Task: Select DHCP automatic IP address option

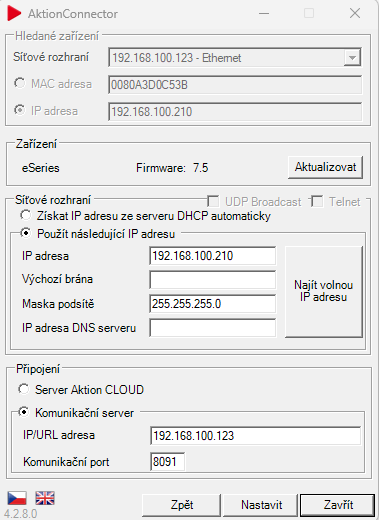Action: (x=25, y=215)
